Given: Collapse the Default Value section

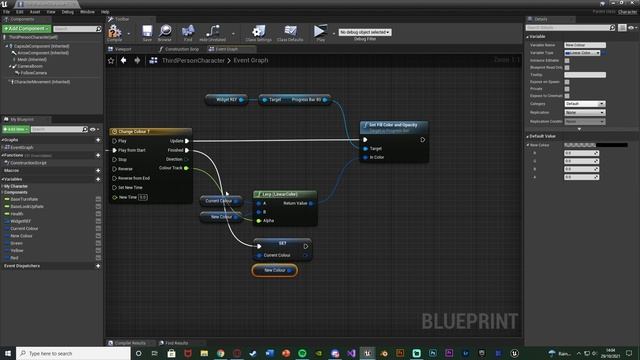Looking at the screenshot, I should pyautogui.click(x=527, y=136).
